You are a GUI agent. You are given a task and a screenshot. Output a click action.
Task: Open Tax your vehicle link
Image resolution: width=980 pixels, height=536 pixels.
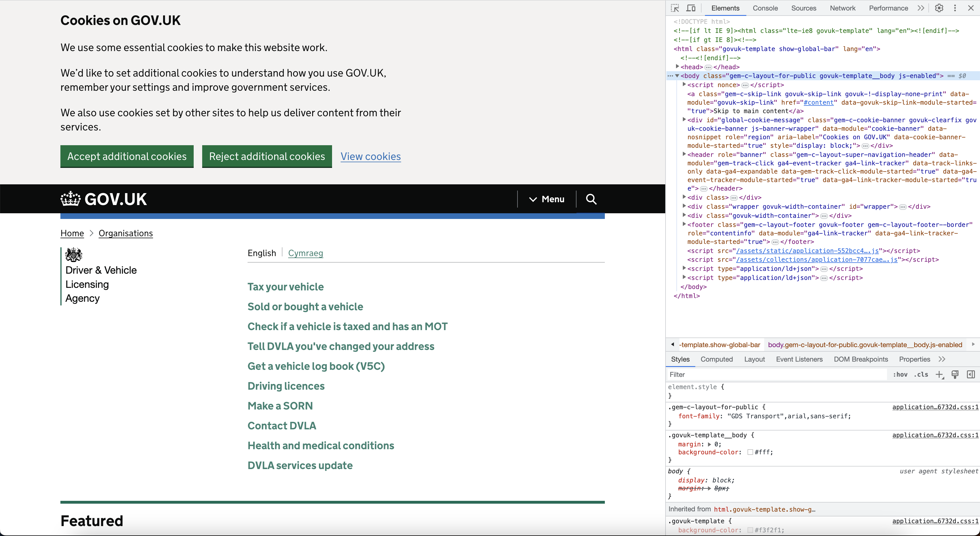285,287
